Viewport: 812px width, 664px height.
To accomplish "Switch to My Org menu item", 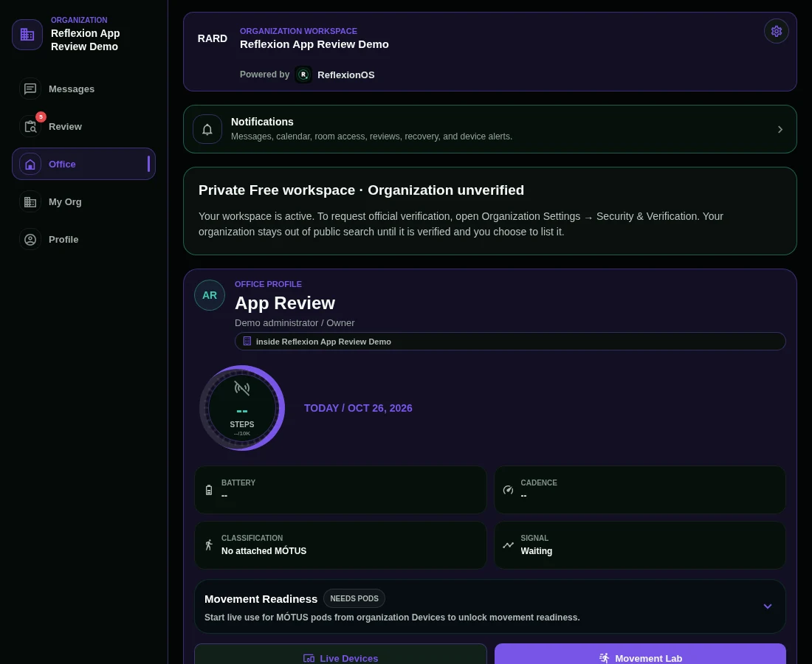I will click(x=83, y=202).
